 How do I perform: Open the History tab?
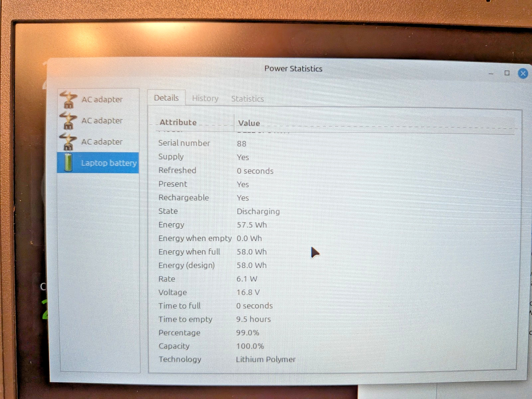click(x=205, y=98)
